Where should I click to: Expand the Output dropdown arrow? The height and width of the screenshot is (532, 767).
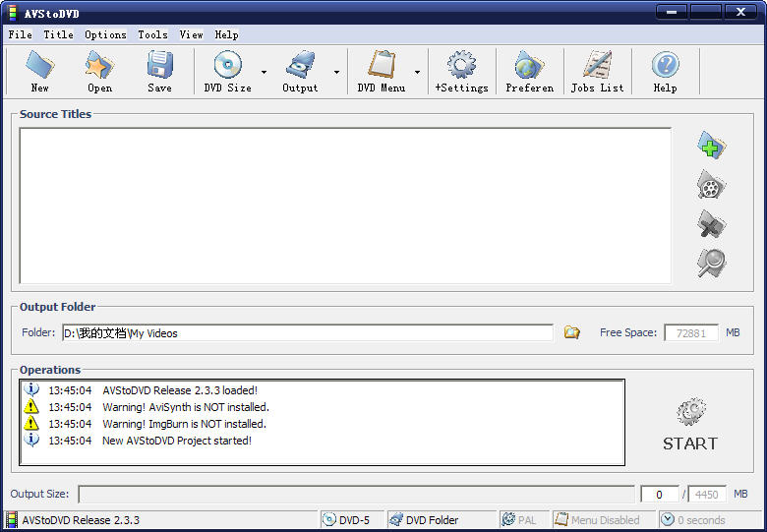click(336, 72)
